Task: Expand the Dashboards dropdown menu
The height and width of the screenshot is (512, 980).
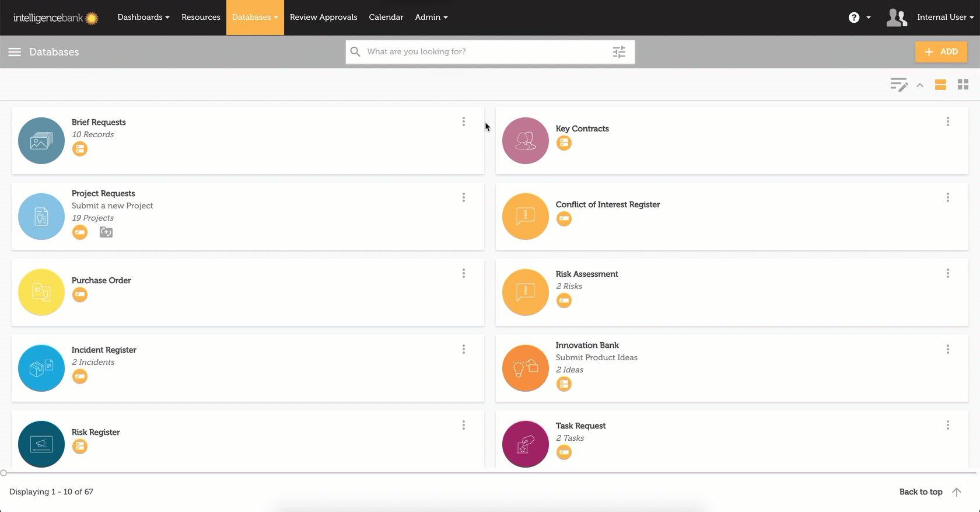Action: 143,18
